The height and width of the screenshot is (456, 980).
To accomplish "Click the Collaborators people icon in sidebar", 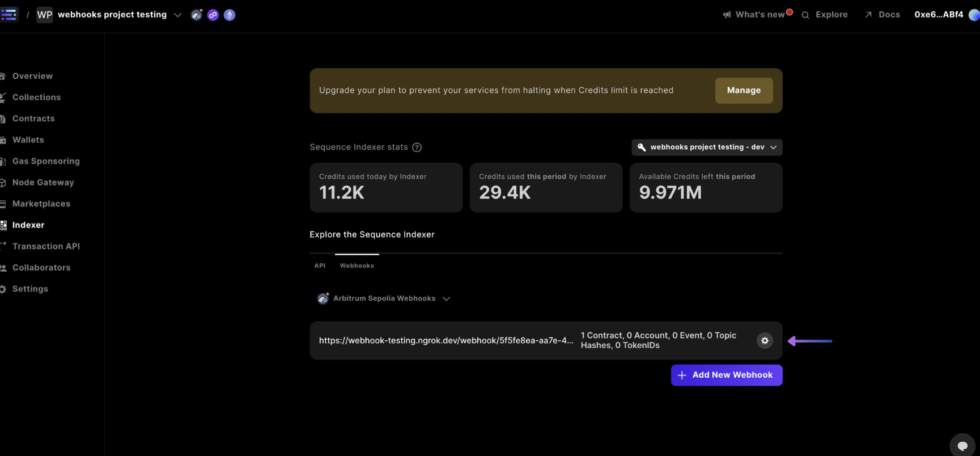I will point(3,268).
